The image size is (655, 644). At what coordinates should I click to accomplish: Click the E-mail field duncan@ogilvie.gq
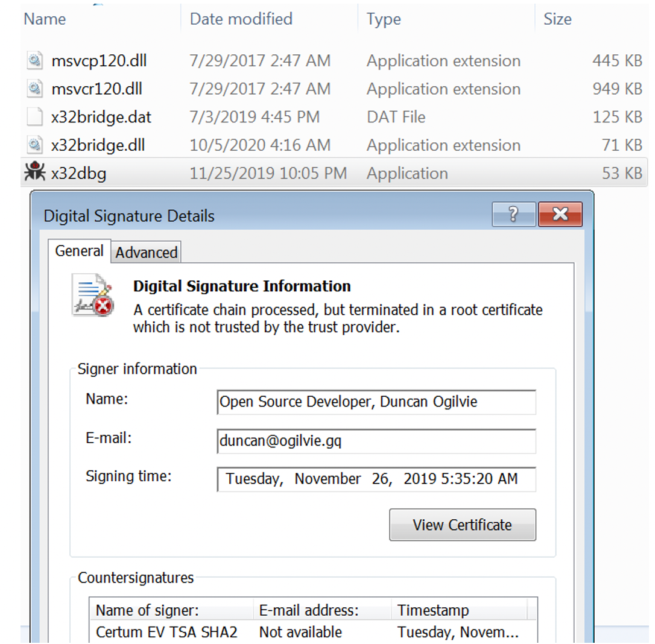pos(376,441)
